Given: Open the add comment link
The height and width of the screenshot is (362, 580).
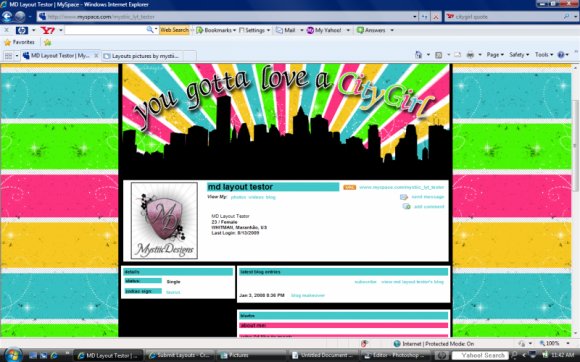Looking at the screenshot, I should click(429, 206).
